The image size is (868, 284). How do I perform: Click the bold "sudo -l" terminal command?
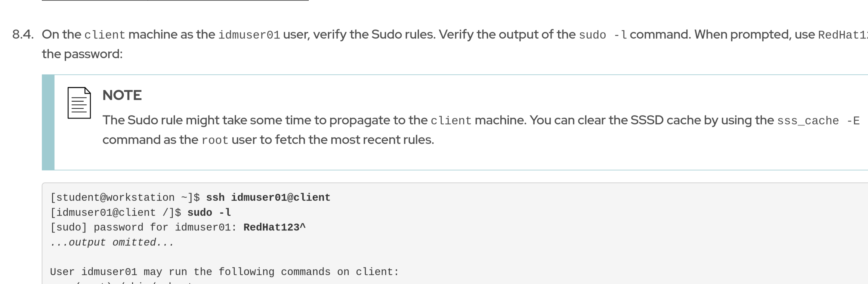tap(209, 213)
